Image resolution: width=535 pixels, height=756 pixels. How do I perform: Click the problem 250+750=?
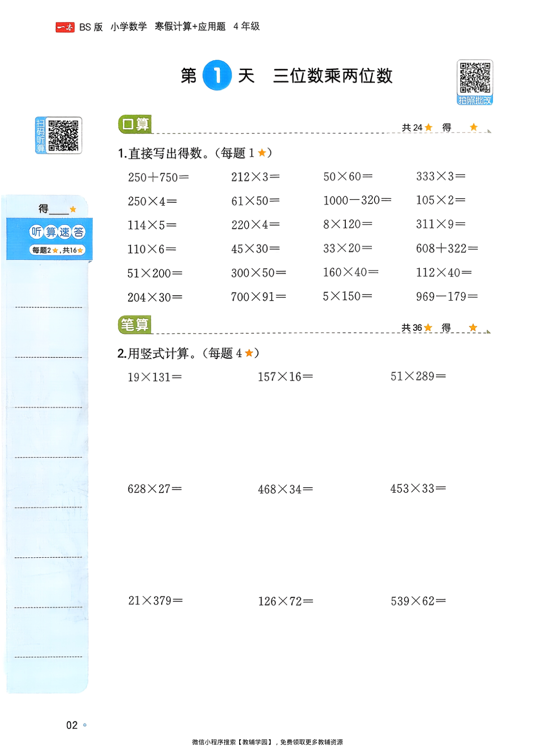click(158, 177)
